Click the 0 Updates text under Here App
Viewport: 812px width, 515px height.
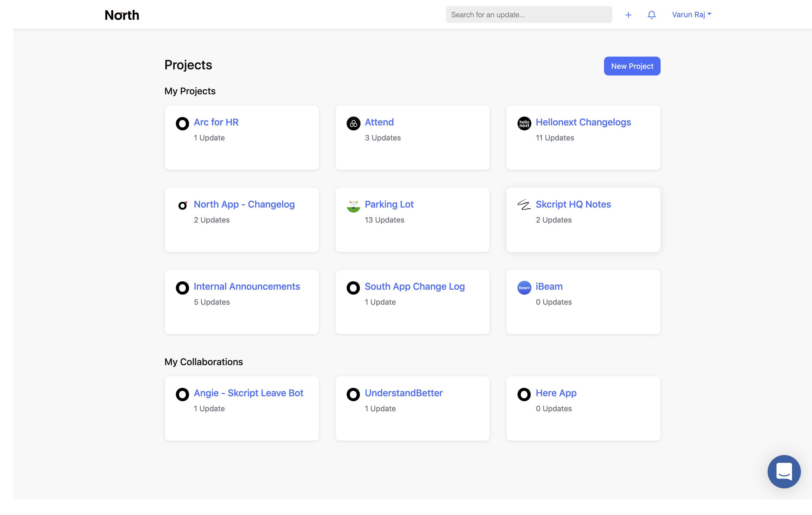pyautogui.click(x=554, y=408)
